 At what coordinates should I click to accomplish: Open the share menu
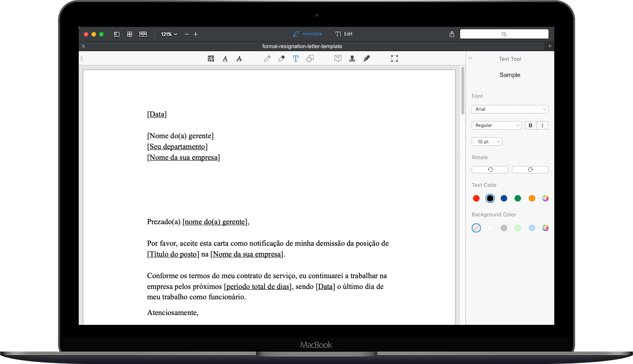point(452,34)
